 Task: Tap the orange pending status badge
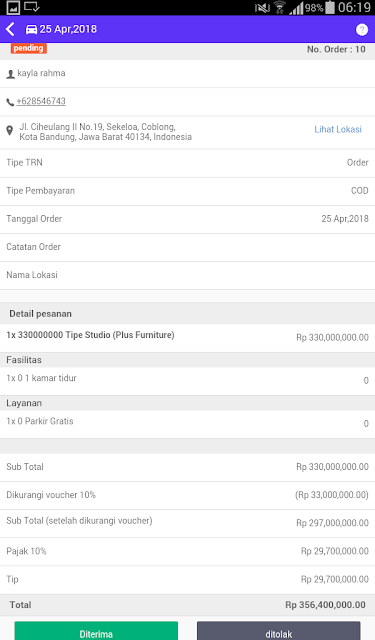[x=29, y=48]
